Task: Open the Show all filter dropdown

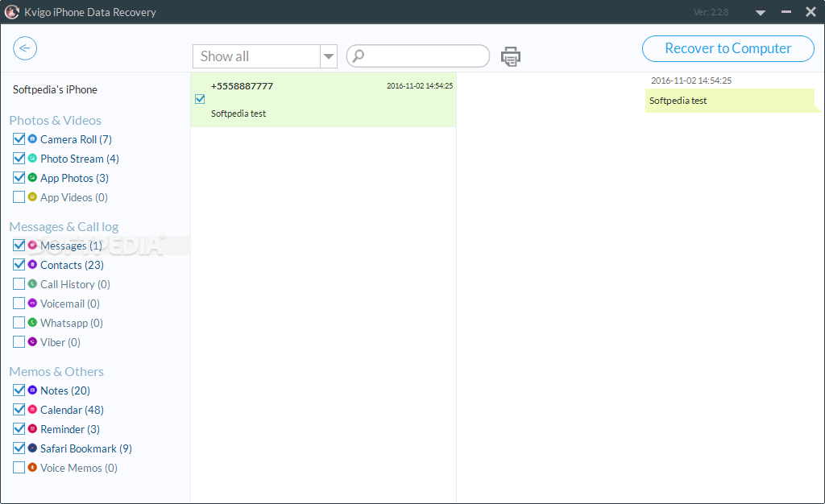Action: (x=329, y=56)
